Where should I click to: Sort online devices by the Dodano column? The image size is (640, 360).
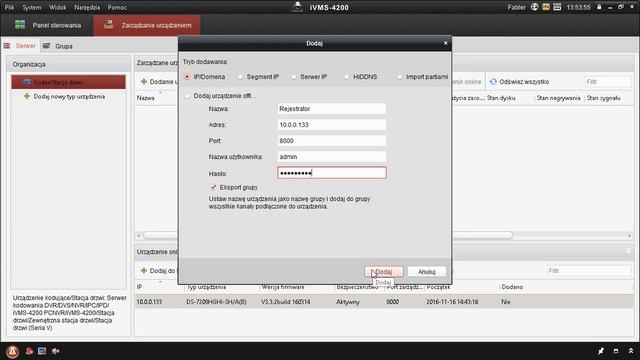(x=513, y=287)
